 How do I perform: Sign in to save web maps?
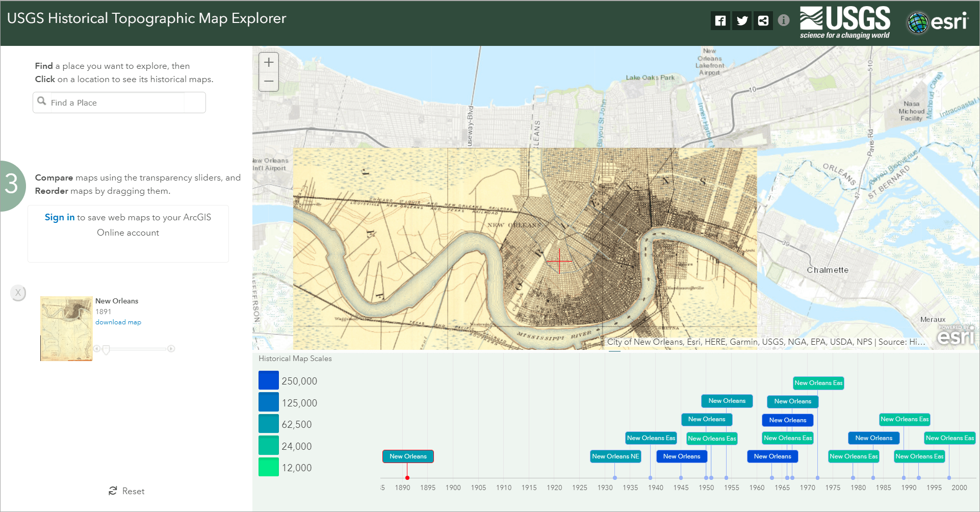coord(59,217)
